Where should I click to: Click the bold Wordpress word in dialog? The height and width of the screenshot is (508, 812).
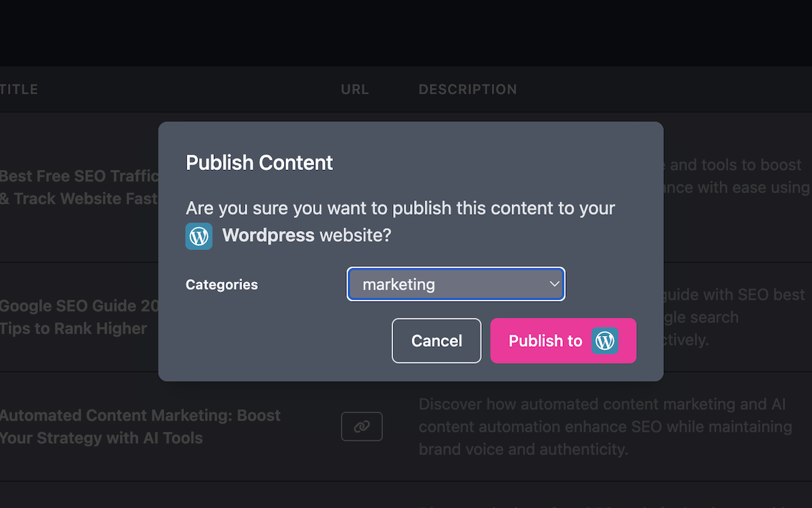coord(268,236)
